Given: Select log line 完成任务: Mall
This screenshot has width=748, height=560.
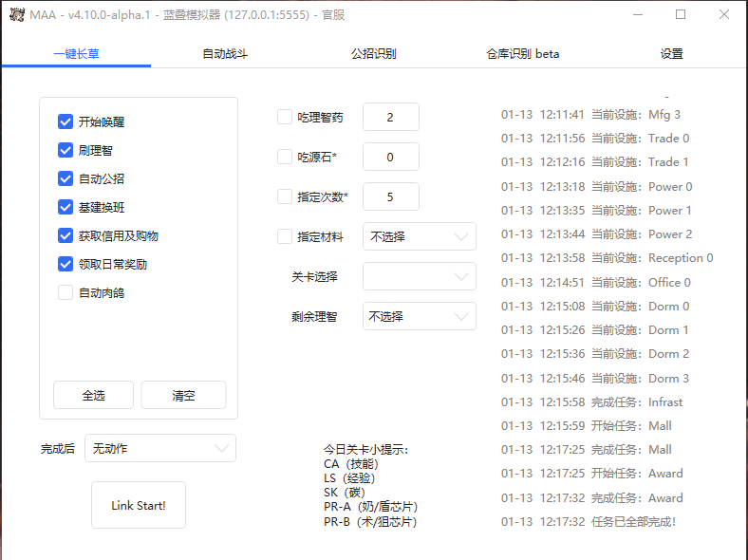Looking at the screenshot, I should point(587,450).
